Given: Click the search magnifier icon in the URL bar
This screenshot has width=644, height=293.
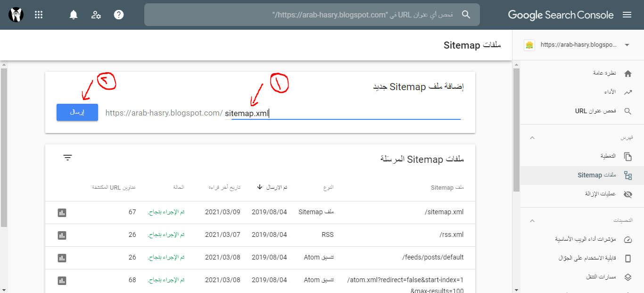Looking at the screenshot, I should (466, 15).
